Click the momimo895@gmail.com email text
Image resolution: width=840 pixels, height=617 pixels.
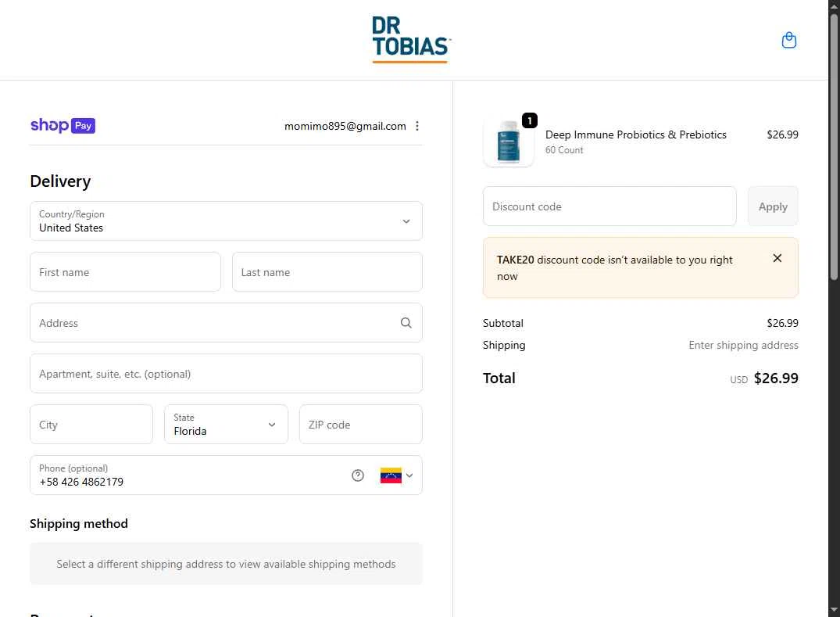[x=345, y=126]
